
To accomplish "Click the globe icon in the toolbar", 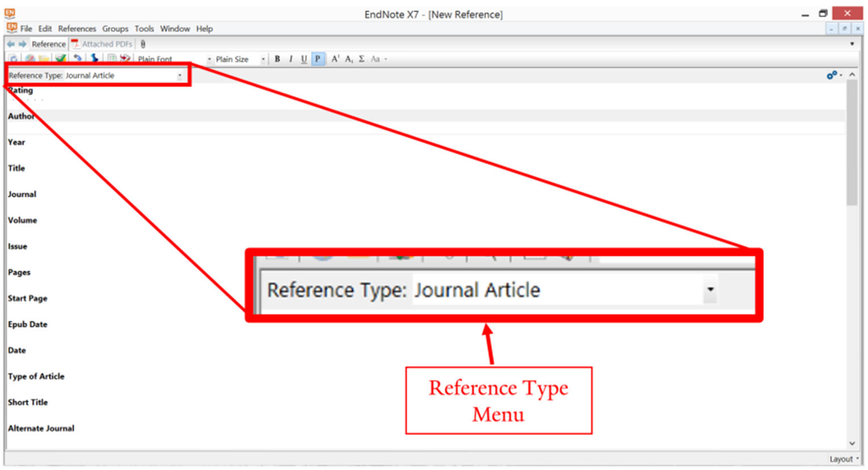I will tap(30, 58).
